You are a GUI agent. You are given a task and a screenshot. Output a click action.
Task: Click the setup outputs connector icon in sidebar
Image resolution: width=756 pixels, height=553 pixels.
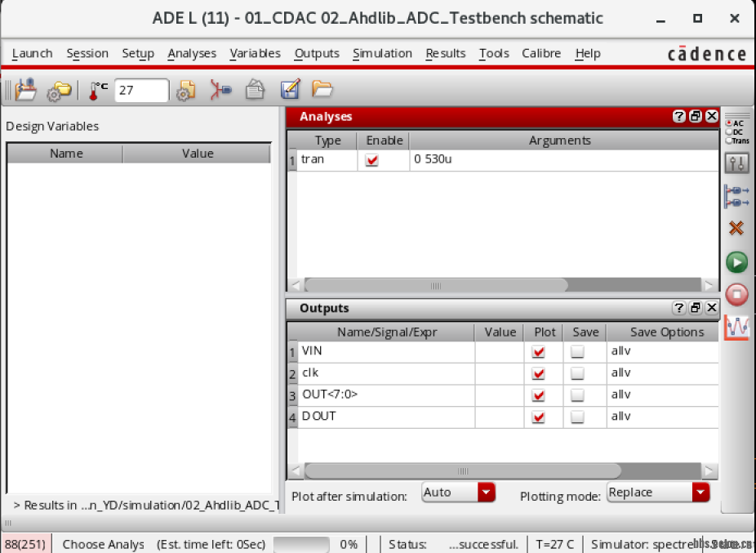(x=736, y=196)
